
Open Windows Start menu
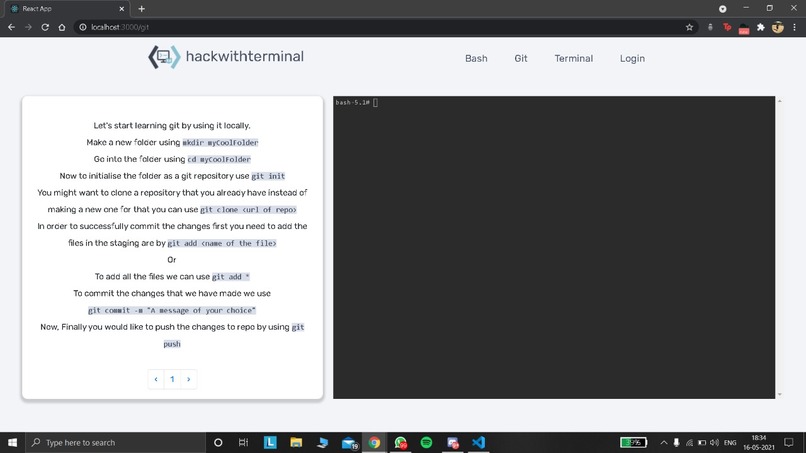(12, 442)
